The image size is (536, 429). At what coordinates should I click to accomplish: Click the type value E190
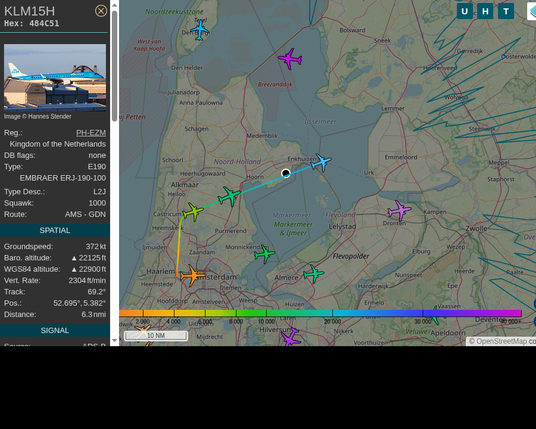[x=97, y=166]
